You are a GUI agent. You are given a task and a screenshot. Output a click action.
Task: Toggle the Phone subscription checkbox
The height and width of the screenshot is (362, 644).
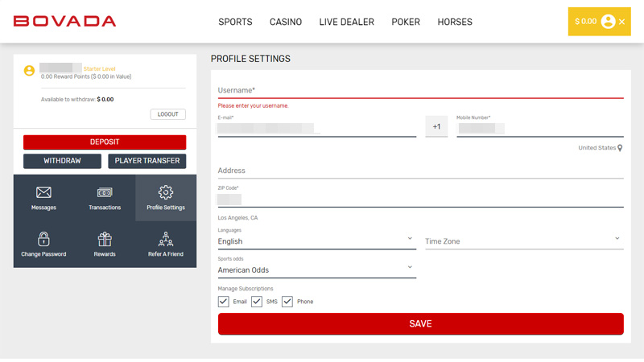coord(287,302)
